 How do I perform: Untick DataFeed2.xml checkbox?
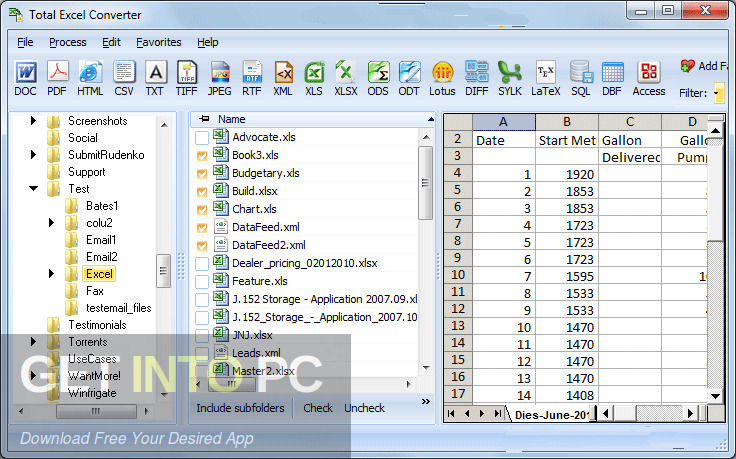pyautogui.click(x=202, y=245)
